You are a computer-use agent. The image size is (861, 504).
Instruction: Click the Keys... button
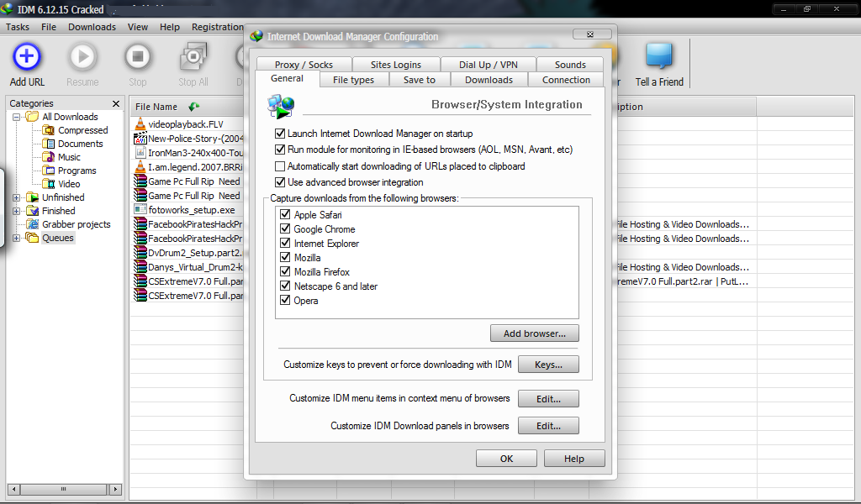(x=548, y=365)
